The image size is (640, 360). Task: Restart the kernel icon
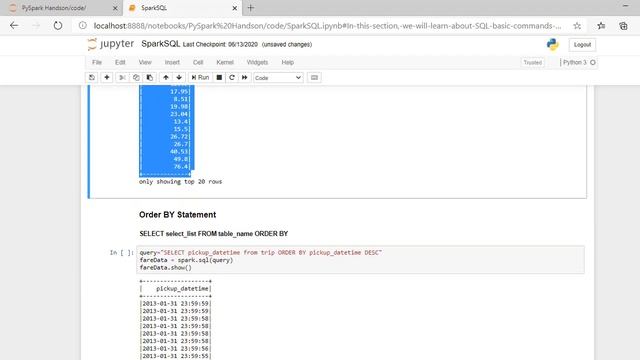tap(232, 78)
